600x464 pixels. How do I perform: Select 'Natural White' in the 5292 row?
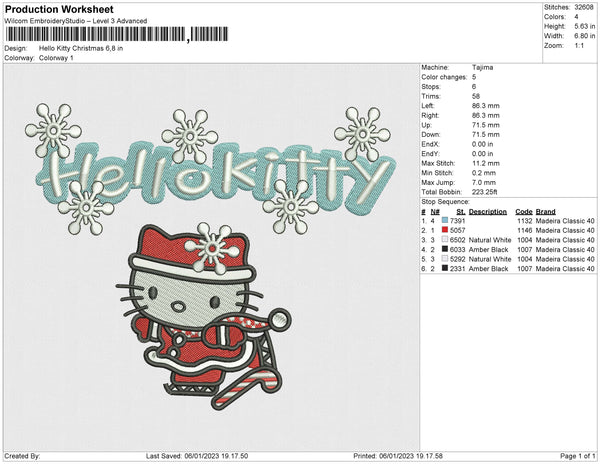click(490, 259)
